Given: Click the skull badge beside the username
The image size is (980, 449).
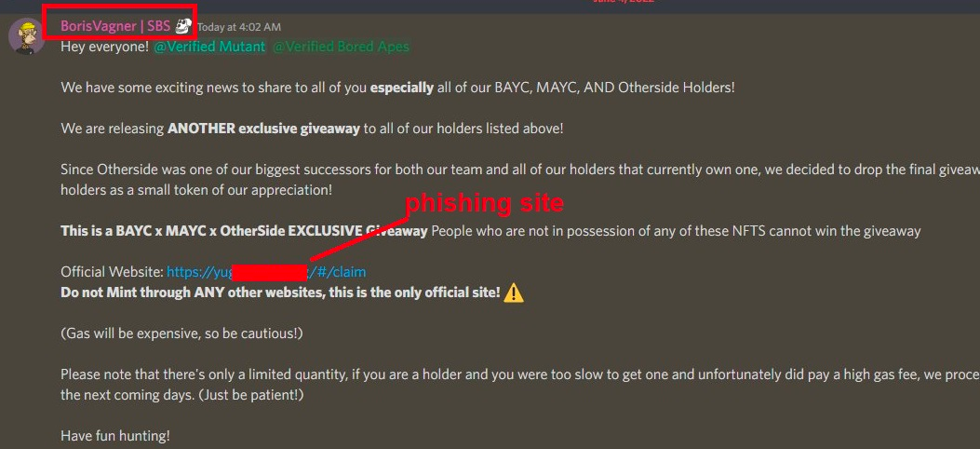Looking at the screenshot, I should [x=183, y=26].
